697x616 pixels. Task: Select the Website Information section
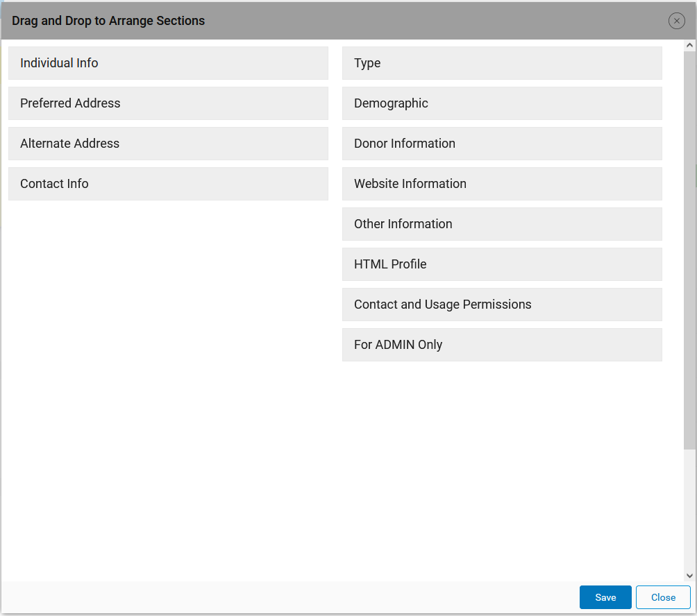coord(502,184)
